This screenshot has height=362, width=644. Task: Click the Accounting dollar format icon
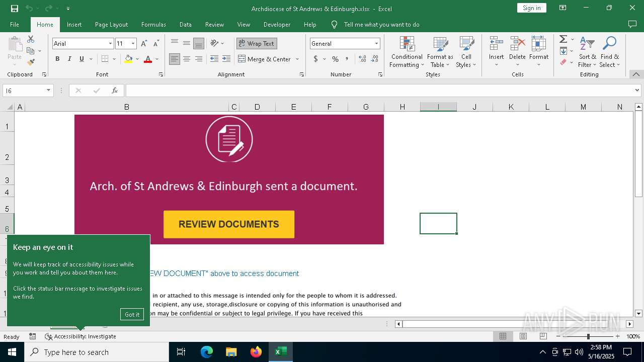(315, 59)
